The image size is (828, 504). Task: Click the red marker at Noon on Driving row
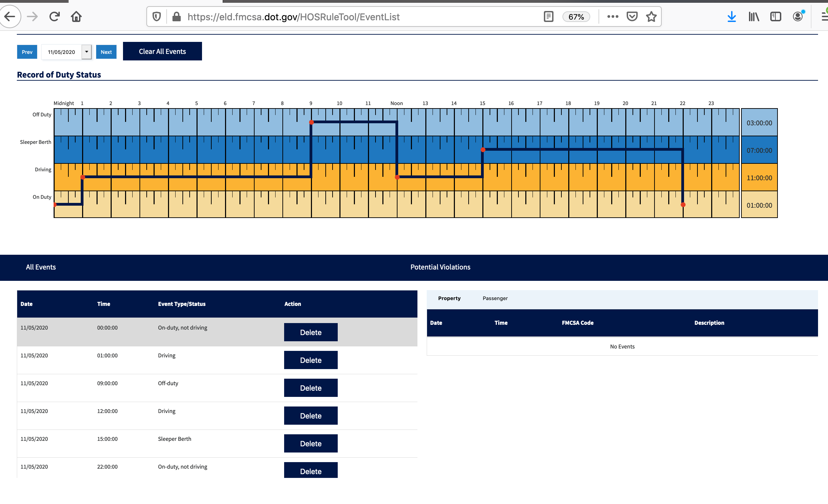[x=397, y=177]
